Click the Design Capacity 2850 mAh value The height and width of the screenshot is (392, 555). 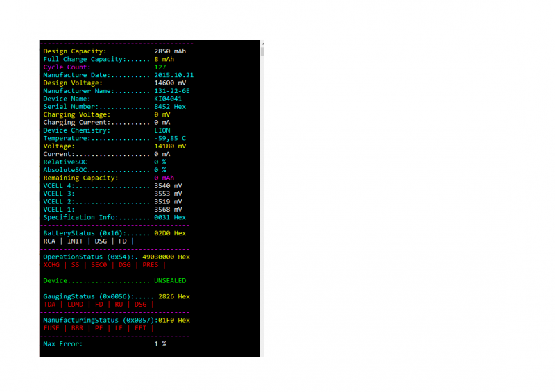click(x=170, y=51)
